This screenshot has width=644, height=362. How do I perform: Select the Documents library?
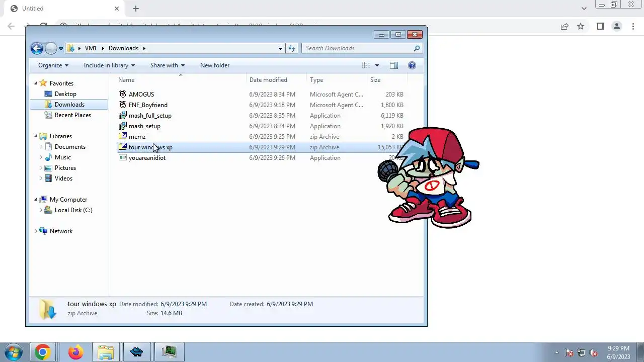click(x=70, y=147)
